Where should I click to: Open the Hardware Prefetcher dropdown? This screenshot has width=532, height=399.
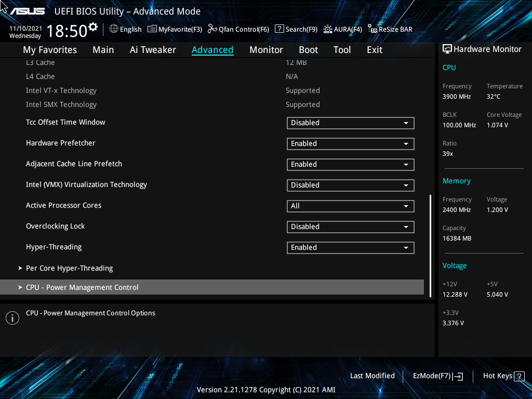click(x=351, y=144)
